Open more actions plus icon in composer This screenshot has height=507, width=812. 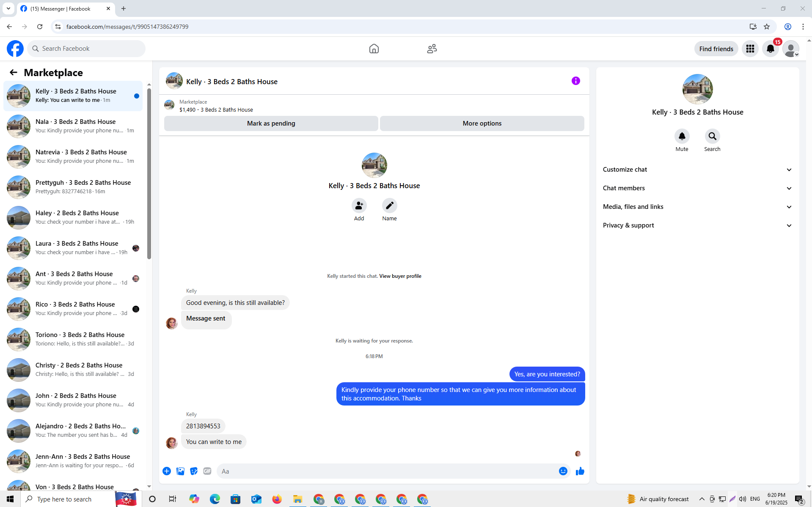click(167, 471)
